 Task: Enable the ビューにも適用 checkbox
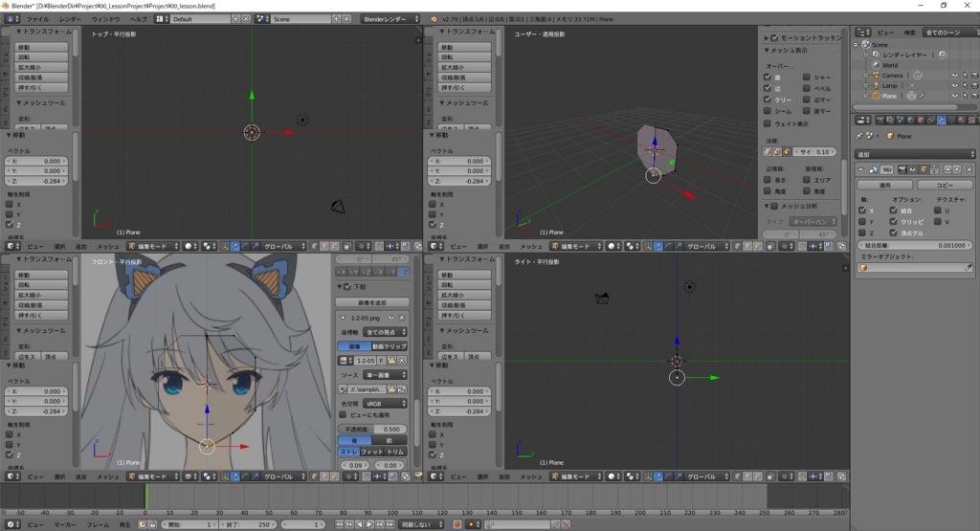pyautogui.click(x=343, y=415)
